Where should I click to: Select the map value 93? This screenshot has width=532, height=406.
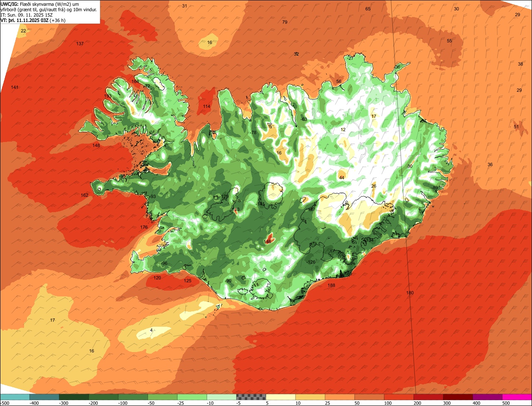(153, 196)
